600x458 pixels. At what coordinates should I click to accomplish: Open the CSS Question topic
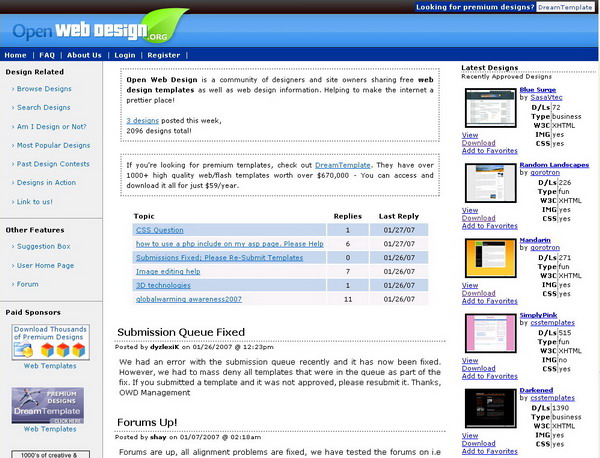(160, 230)
